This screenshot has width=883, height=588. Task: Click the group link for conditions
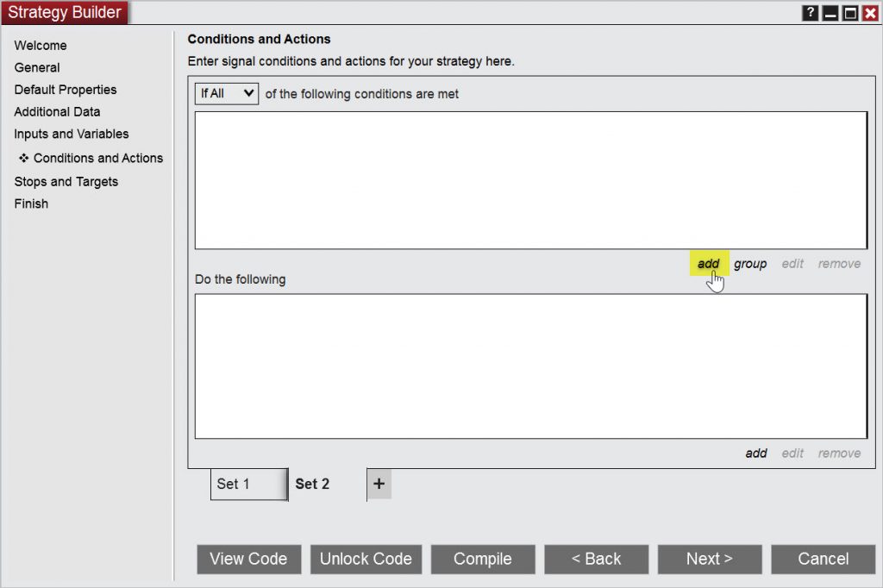tap(750, 264)
